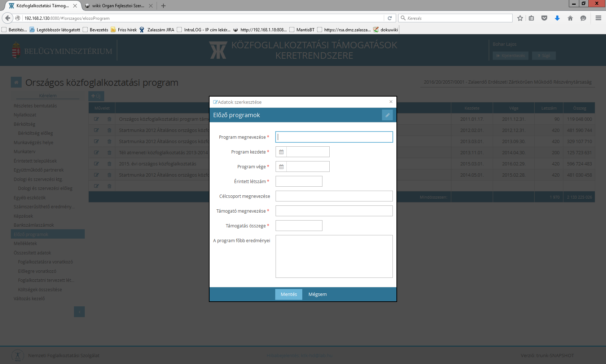Click the Érintett létszám input field

[299, 181]
